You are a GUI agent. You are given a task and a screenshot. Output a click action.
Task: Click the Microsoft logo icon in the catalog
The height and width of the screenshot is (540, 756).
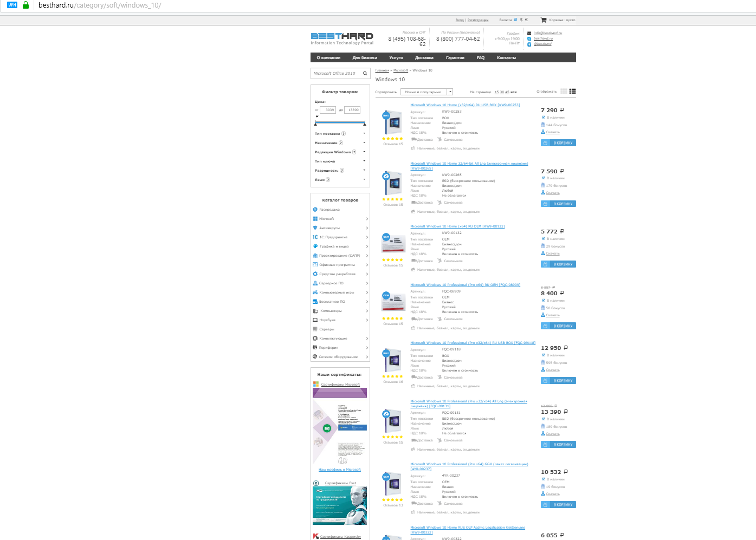tap(315, 219)
